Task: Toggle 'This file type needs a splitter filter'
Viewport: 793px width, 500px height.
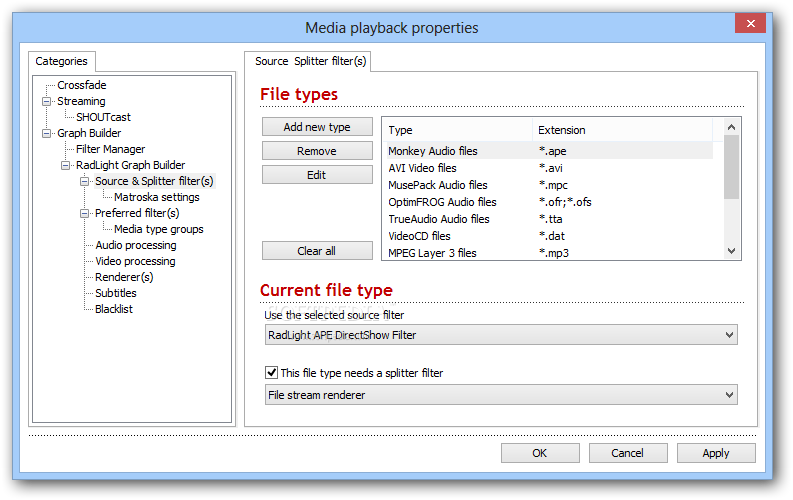Action: (x=272, y=373)
